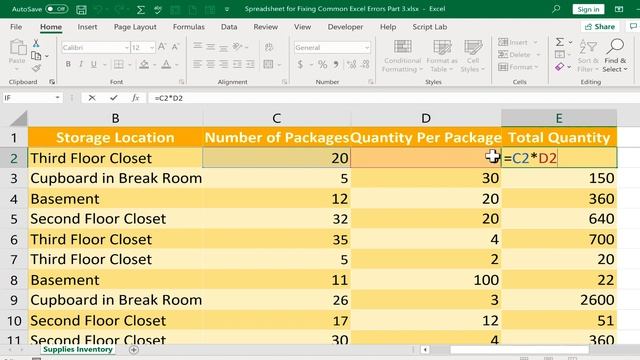Click the Clear eraser icon

559,67
